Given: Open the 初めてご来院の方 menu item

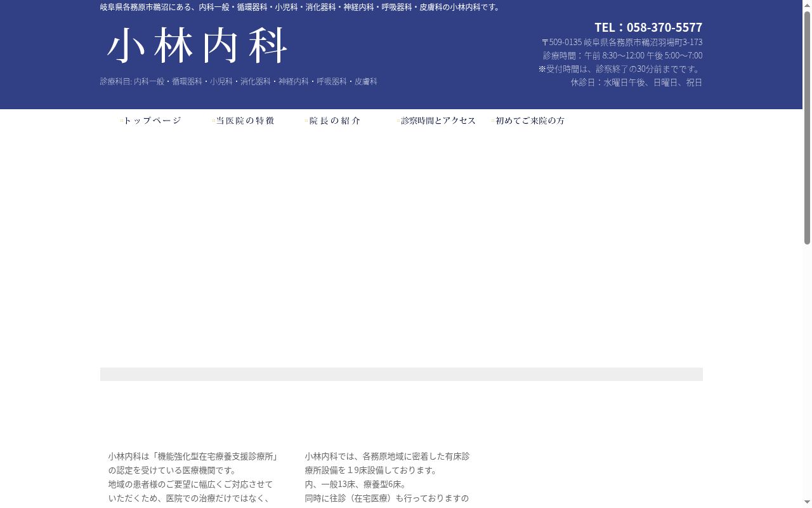Looking at the screenshot, I should tap(529, 121).
